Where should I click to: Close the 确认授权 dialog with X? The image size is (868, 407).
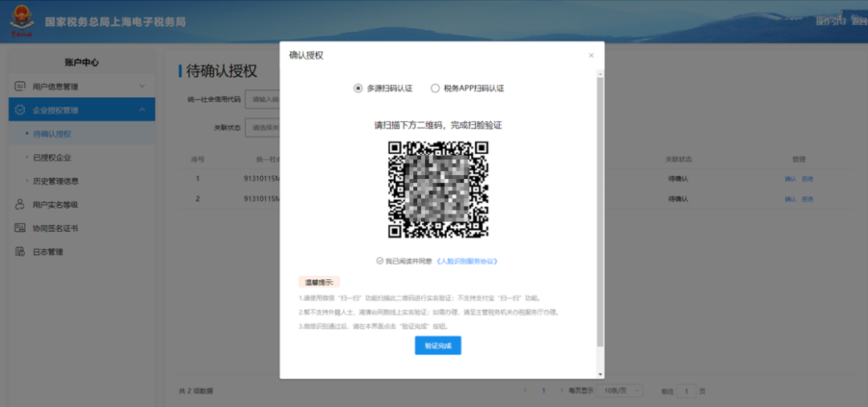[x=592, y=55]
